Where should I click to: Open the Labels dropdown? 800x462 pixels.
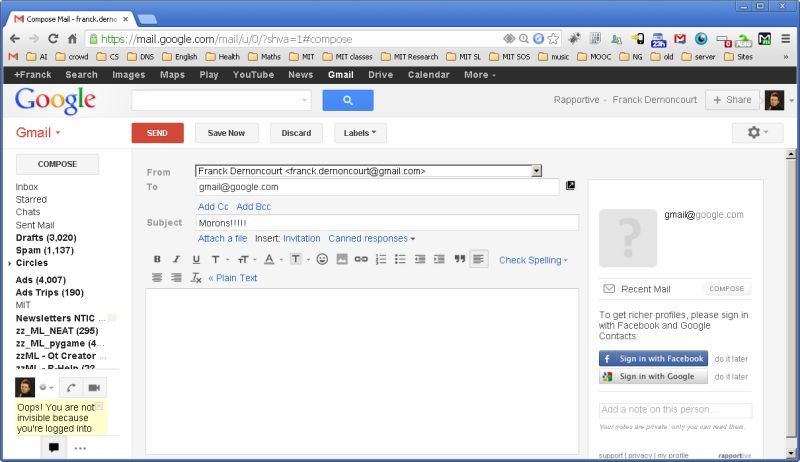360,133
